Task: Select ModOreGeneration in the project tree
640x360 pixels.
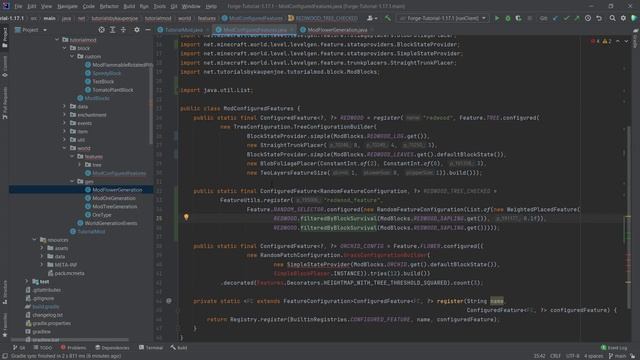Action: coord(114,198)
